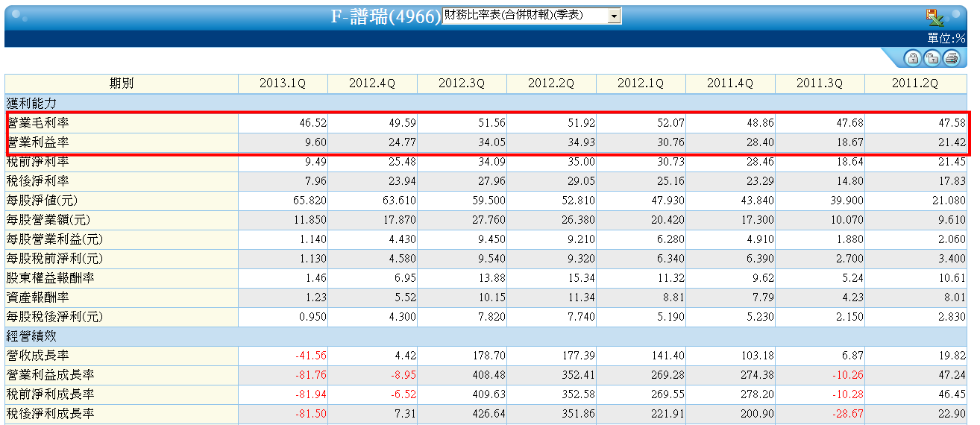
Task: Click the 稅前淨利率 row label
Action: 37,161
